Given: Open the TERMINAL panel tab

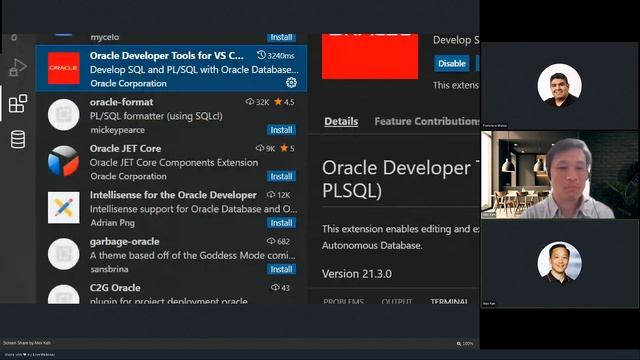Looking at the screenshot, I should pos(449,302).
